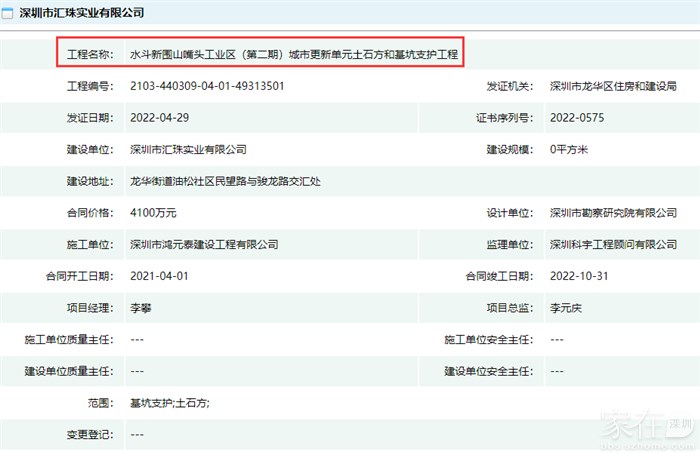Click the construction address 龙华街道油松社区 text
Viewport: 700px width, 454px height.
226,182
